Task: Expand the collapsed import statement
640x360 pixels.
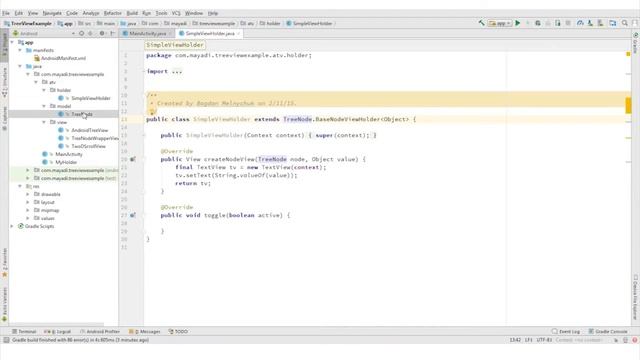Action: tap(177, 71)
